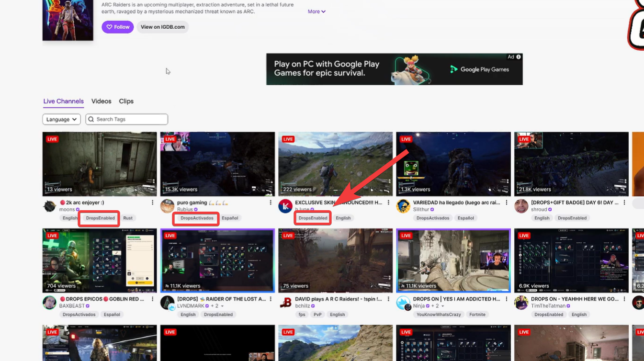The height and width of the screenshot is (361, 644).
Task: Select the YouKnowWhatsCrazy tag under Ninja's stream
Action: [439, 315]
